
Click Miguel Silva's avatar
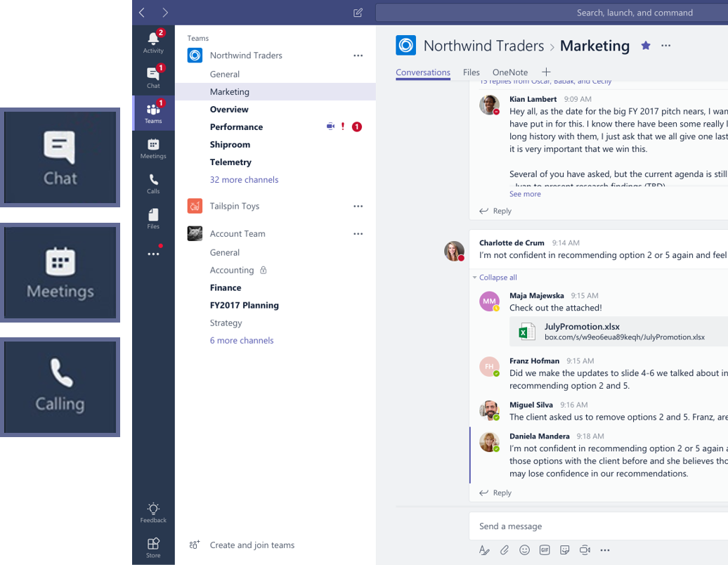click(x=489, y=410)
